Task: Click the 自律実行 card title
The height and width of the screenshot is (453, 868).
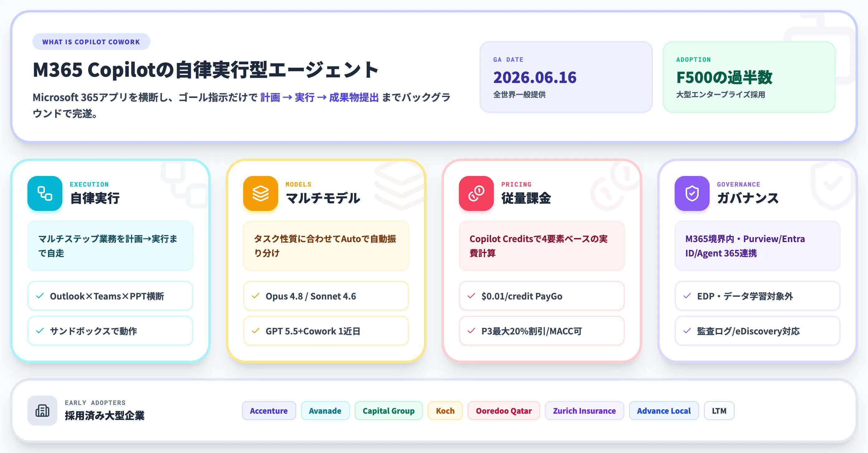Action: 95,198
